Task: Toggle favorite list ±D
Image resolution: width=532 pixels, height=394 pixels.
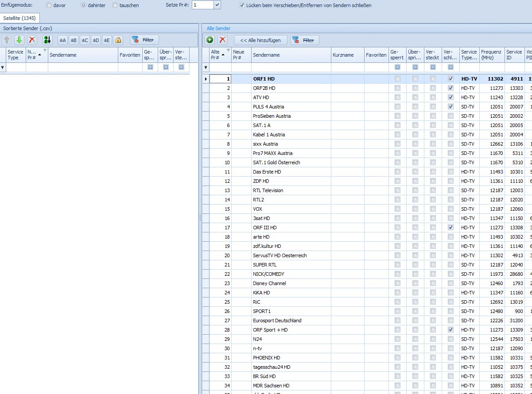Action: 96,40
